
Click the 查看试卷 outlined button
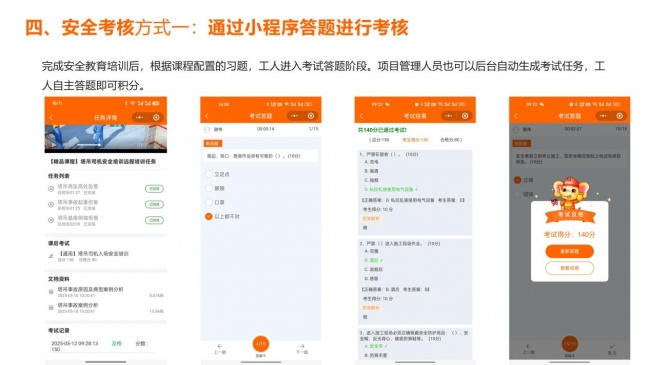pos(570,268)
